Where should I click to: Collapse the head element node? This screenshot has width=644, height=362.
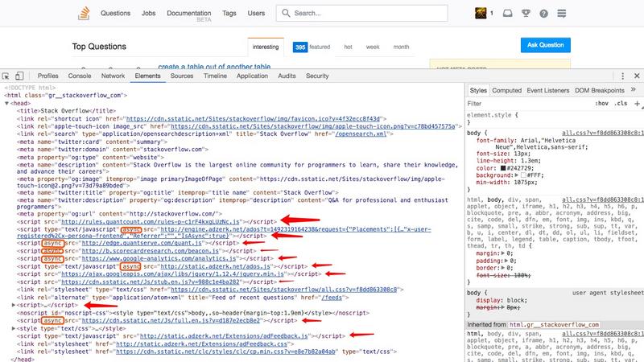[6, 104]
